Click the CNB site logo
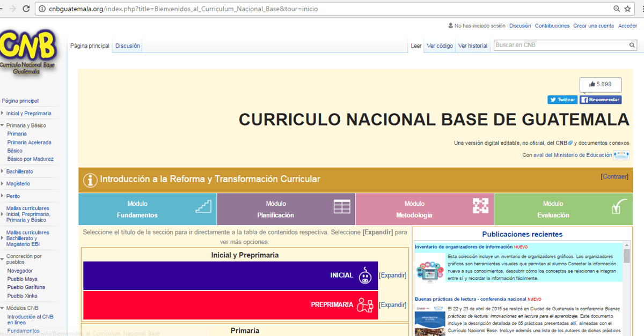The height and width of the screenshot is (336, 644). click(x=28, y=52)
